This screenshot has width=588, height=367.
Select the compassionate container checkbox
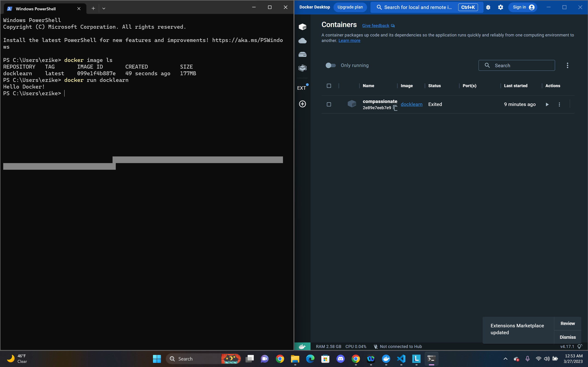point(329,104)
